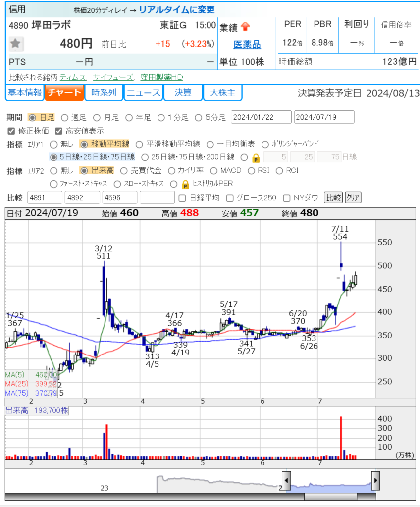Click the empty fourth comparison code field

[157, 198]
